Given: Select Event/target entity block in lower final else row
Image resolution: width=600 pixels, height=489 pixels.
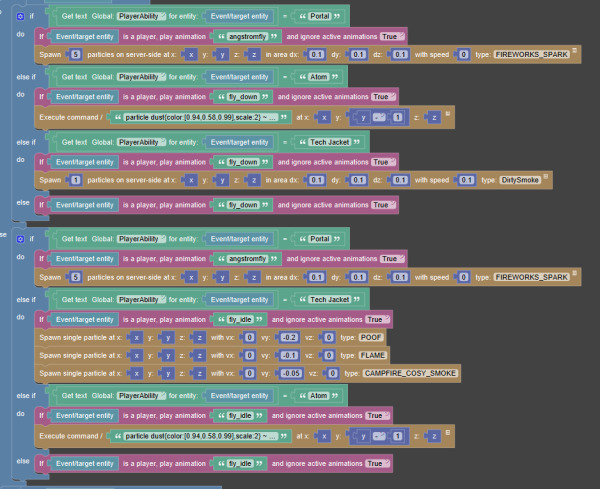Looking at the screenshot, I should (85, 464).
